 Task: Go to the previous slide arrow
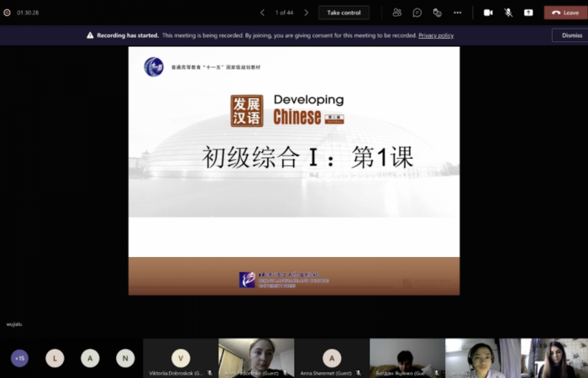tap(262, 13)
